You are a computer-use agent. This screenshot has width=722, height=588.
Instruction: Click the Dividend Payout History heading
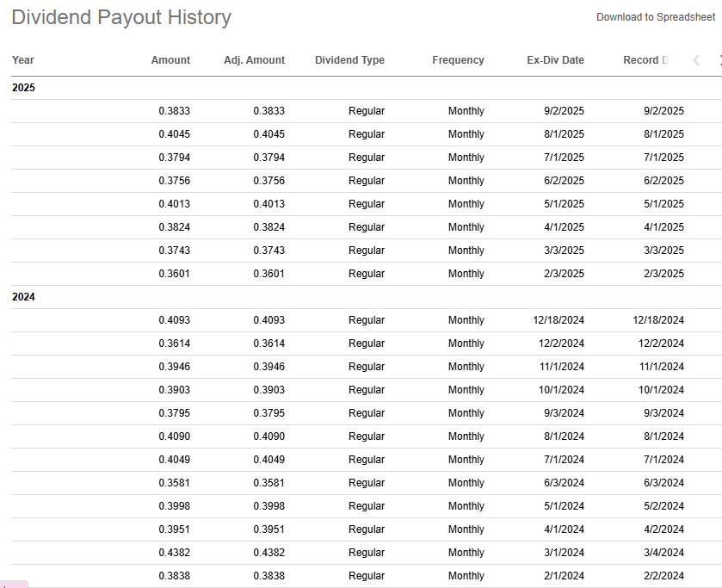pyautogui.click(x=121, y=17)
